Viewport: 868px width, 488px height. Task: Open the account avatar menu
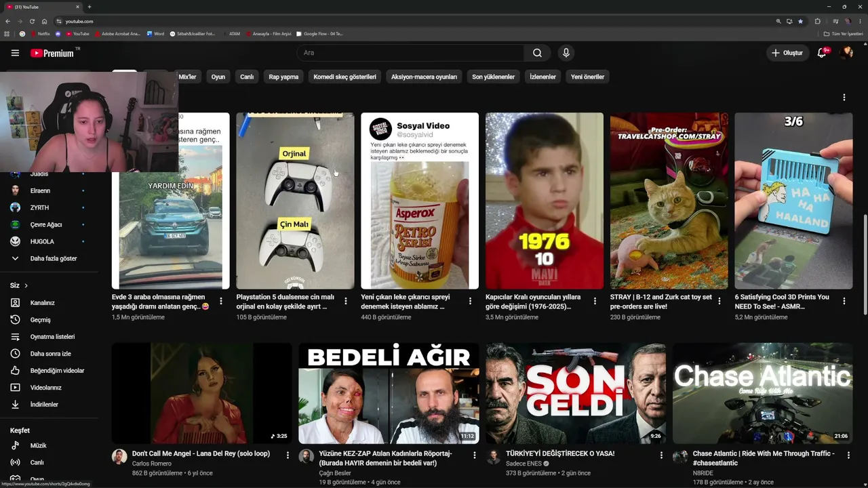pos(846,53)
